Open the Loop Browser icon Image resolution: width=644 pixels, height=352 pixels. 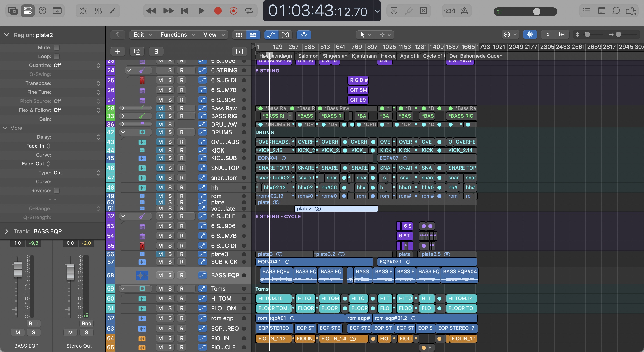click(x=616, y=11)
